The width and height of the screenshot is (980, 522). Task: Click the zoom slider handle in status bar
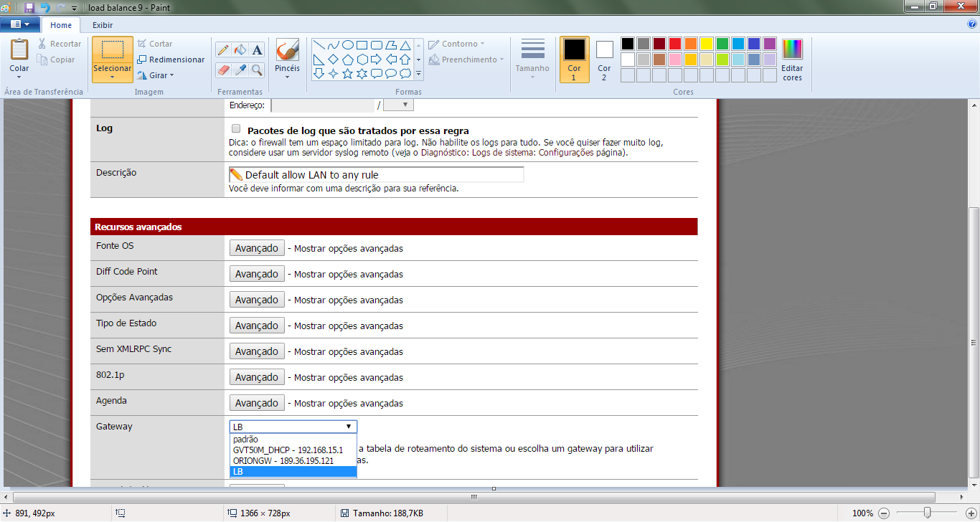coord(928,513)
